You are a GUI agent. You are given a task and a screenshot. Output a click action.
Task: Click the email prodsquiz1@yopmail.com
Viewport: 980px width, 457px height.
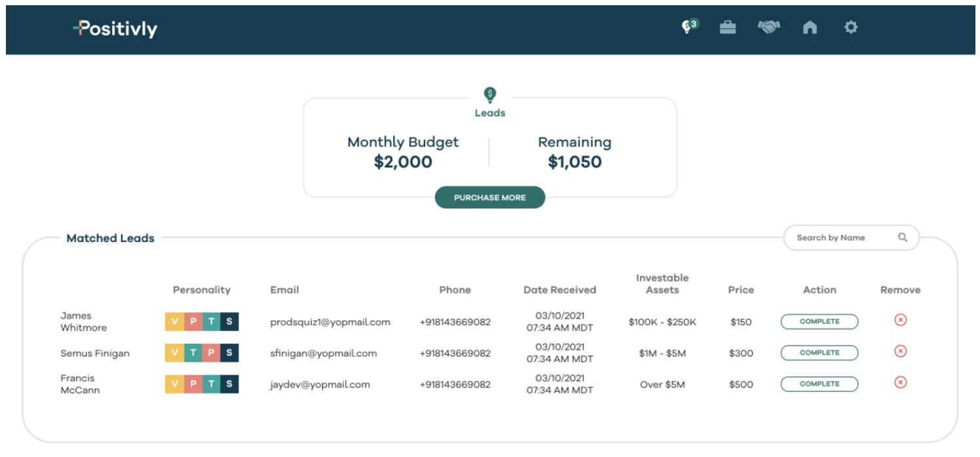click(330, 322)
